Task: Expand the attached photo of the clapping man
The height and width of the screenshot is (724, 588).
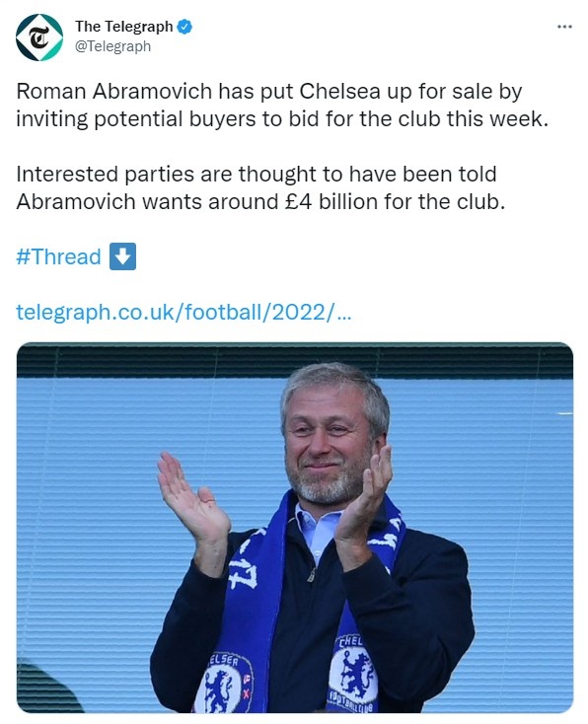Action: (295, 528)
